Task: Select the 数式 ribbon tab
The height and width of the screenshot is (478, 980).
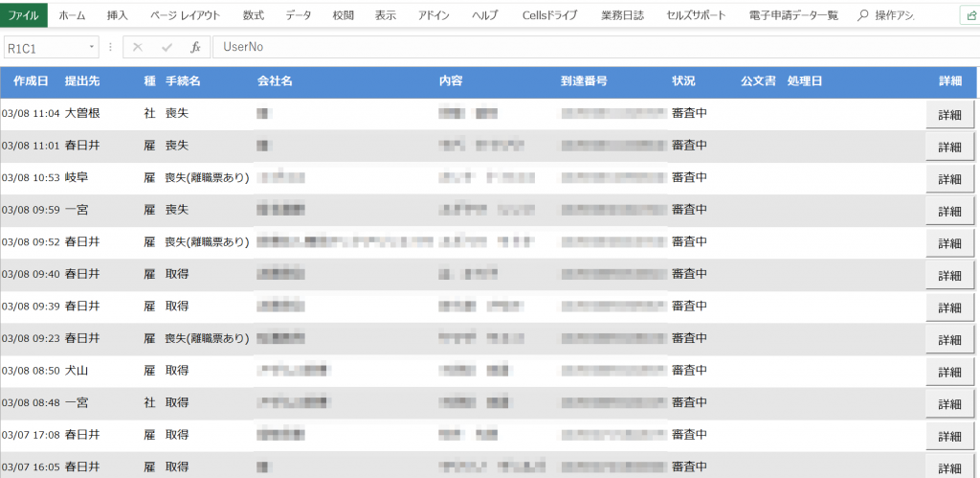Action: pyautogui.click(x=253, y=15)
